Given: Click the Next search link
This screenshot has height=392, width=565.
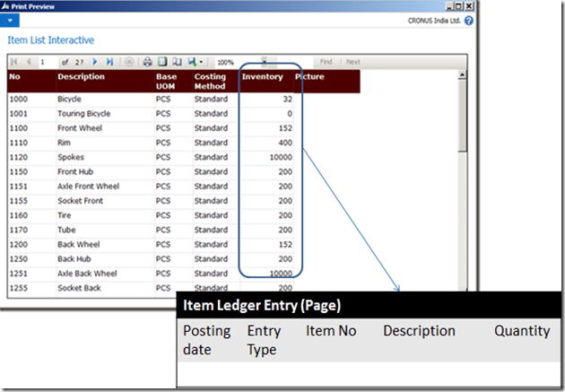Looking at the screenshot, I should [x=353, y=62].
